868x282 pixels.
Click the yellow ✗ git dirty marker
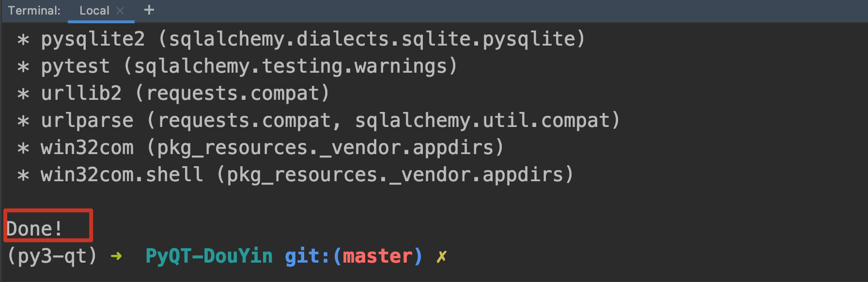(x=441, y=256)
